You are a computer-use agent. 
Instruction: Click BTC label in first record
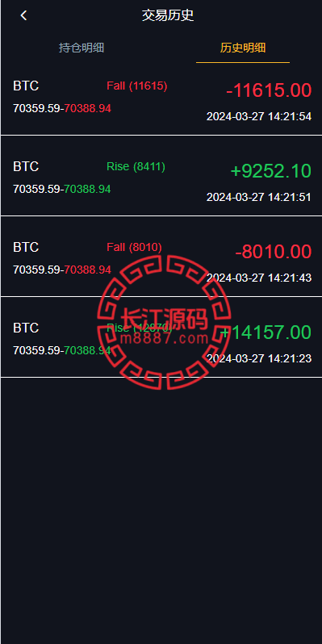point(26,86)
